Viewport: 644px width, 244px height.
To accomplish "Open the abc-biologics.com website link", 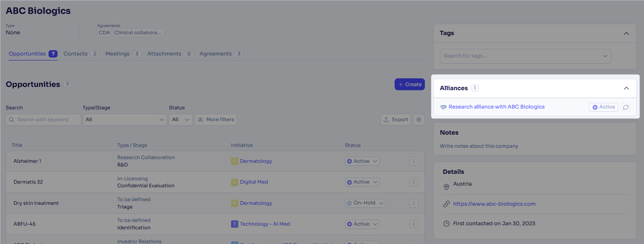I will tap(494, 204).
